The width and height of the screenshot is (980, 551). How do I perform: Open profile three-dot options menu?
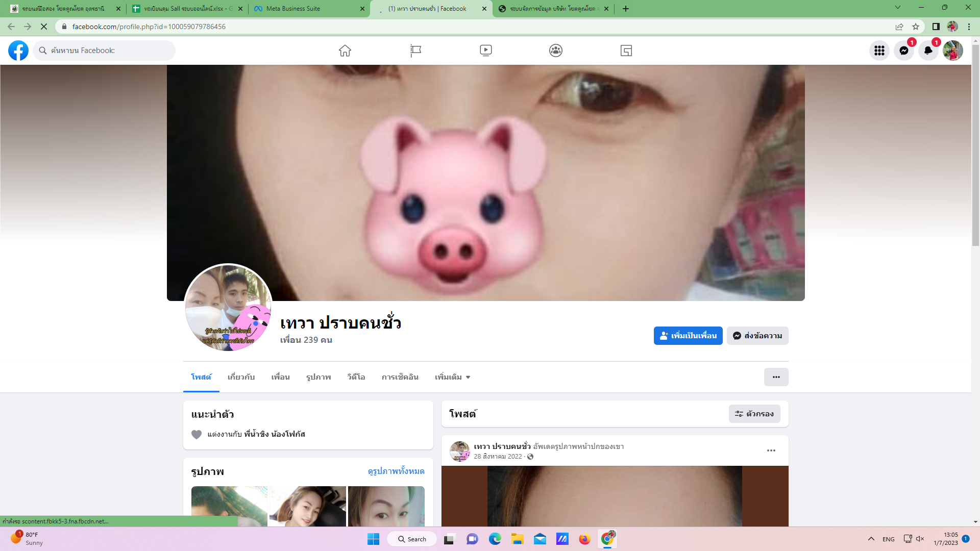[x=776, y=377]
